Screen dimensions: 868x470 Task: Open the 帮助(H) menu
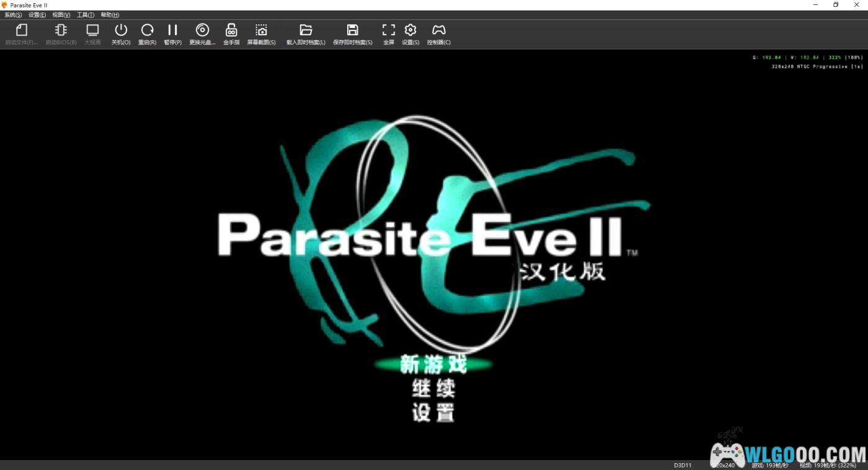[110, 15]
